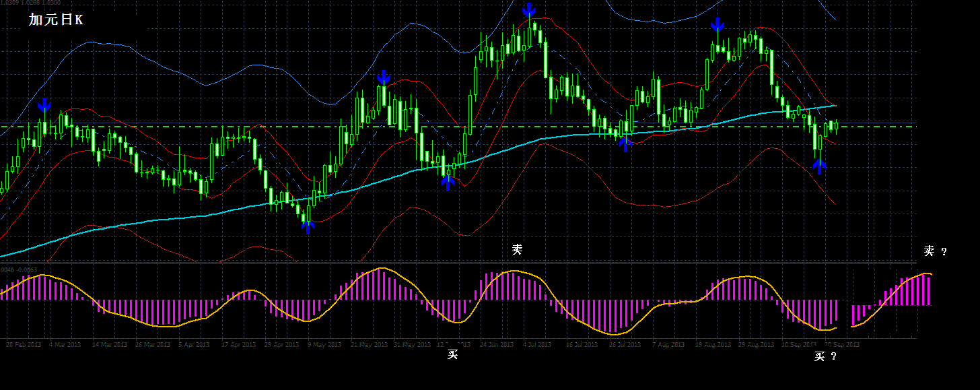The height and width of the screenshot is (390, 980).
Task: Select the 20 Feb 2013 date label
Action: [24, 344]
